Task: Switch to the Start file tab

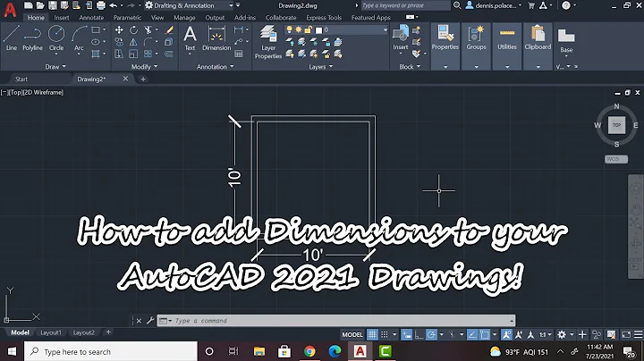Action: pos(21,79)
